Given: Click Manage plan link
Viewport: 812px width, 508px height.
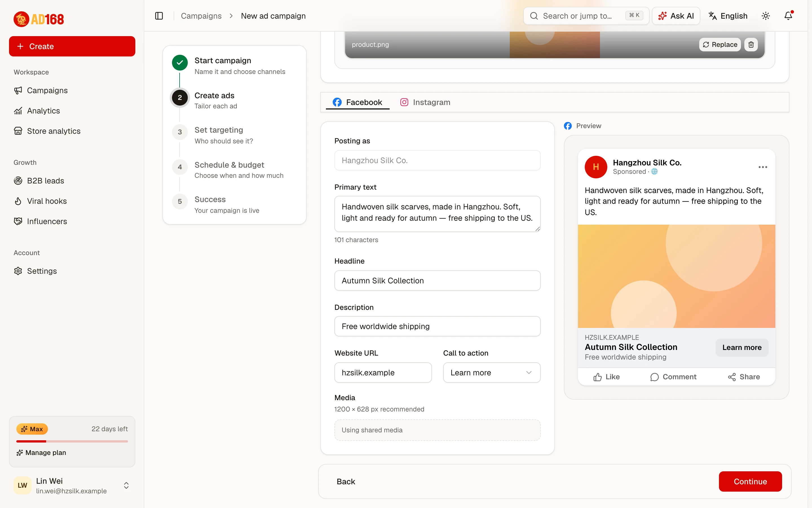Looking at the screenshot, I should click(41, 453).
